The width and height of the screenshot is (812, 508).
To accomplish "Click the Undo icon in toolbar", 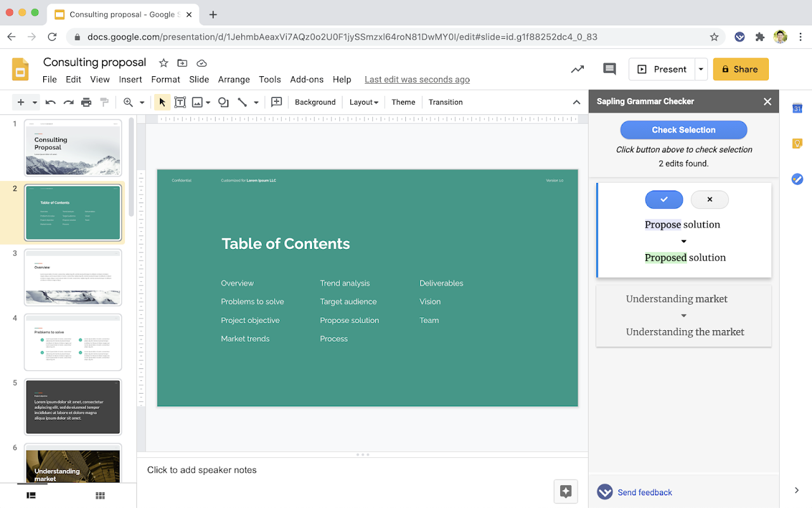I will (51, 102).
